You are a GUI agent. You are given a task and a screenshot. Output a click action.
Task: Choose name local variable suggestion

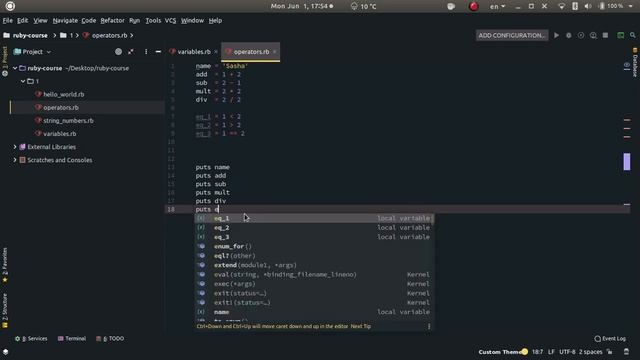[313, 312]
